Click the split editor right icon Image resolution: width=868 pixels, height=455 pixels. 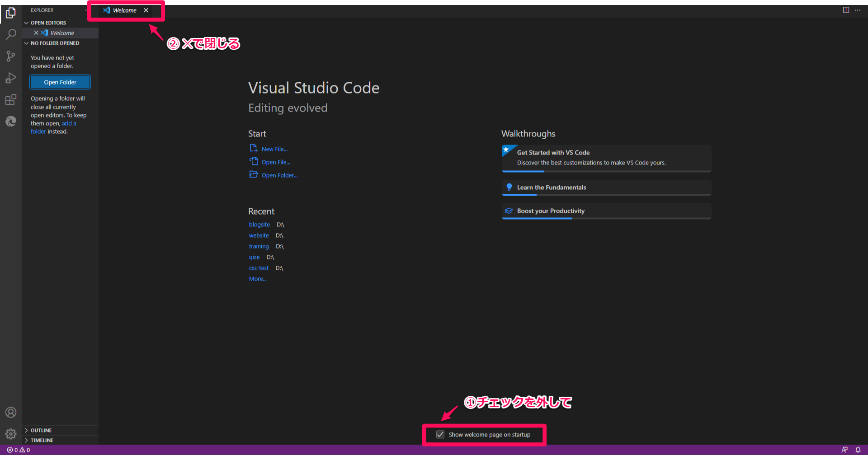pos(846,10)
